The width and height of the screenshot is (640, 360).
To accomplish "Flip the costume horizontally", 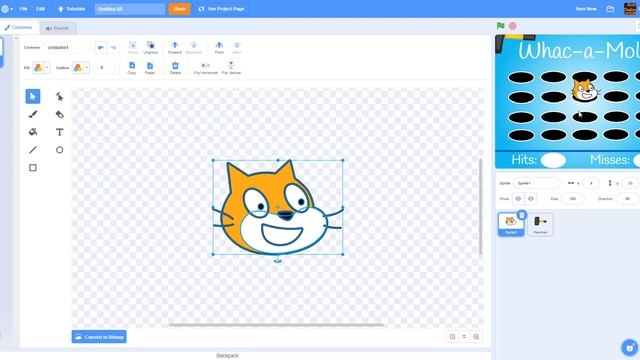I will [205, 68].
